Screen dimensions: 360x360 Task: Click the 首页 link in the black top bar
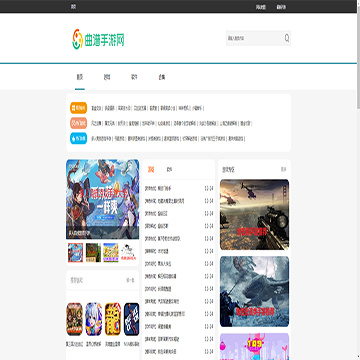pos(73,7)
